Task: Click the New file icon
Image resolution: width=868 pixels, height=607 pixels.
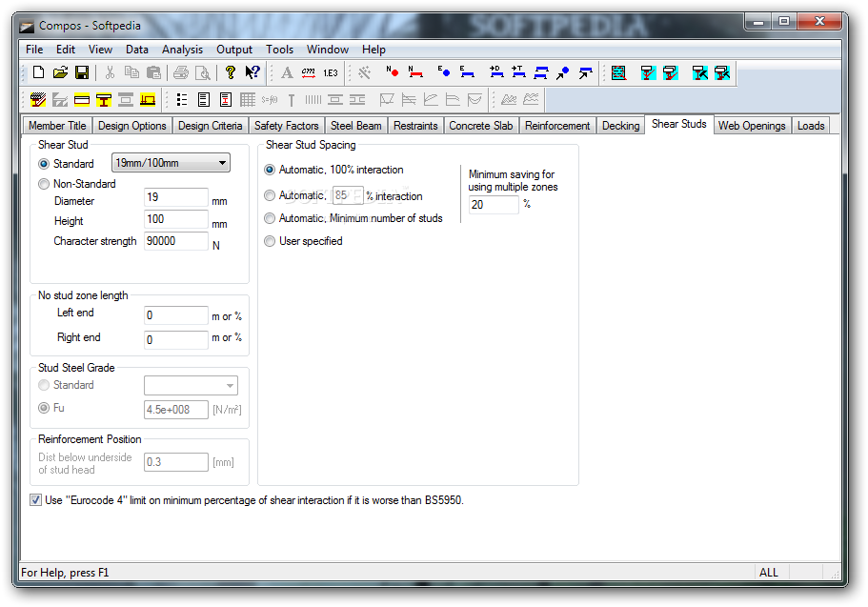Action: point(38,72)
